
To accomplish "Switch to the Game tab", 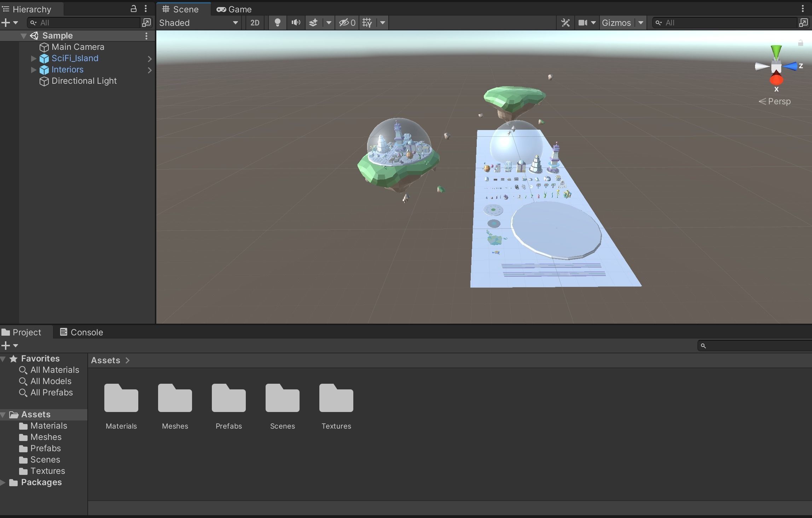I will [234, 9].
